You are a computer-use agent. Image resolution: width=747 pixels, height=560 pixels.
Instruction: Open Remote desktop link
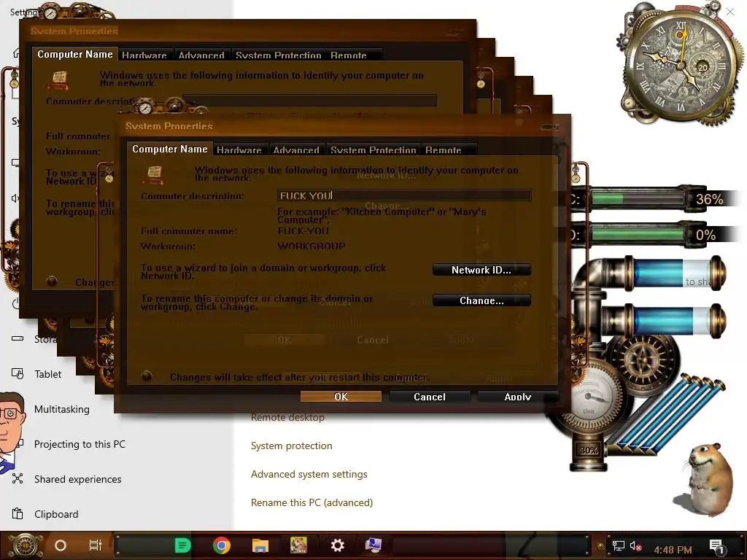point(287,418)
